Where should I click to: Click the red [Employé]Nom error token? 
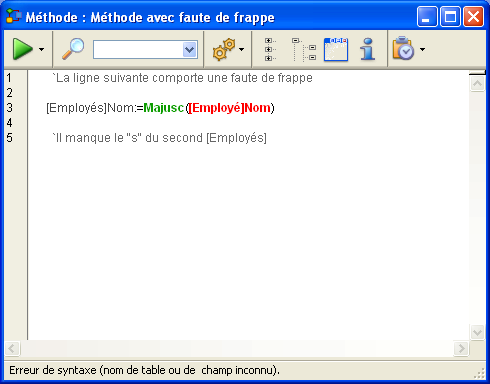point(230,108)
